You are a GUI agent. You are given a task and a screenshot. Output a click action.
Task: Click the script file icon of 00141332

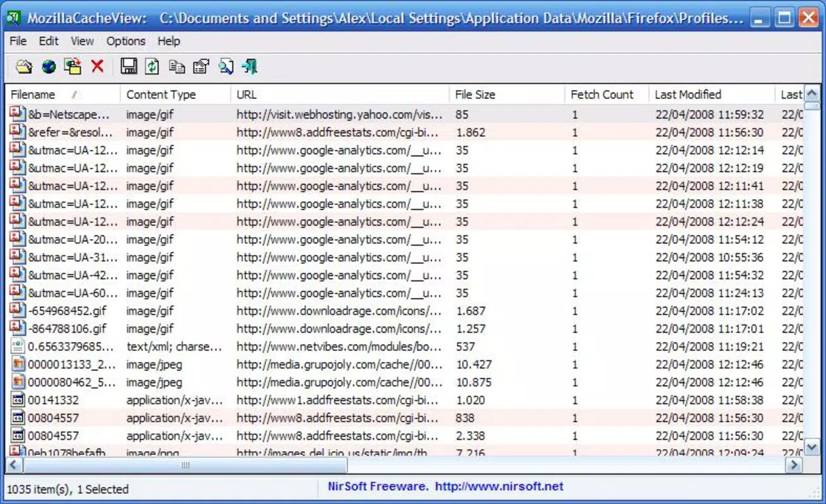click(x=17, y=399)
